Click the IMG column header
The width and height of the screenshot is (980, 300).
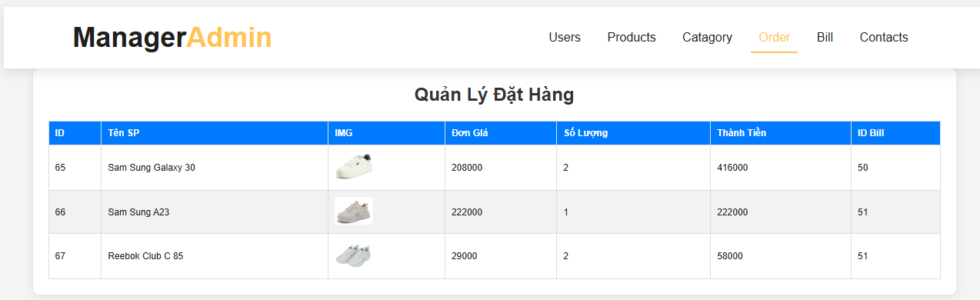tap(387, 133)
